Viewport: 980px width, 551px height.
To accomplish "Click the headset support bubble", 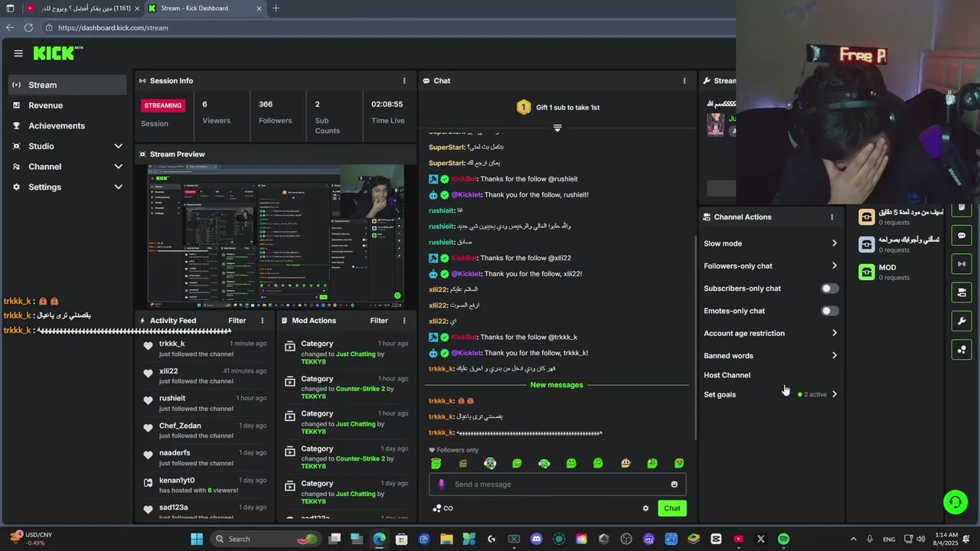I will (x=955, y=502).
